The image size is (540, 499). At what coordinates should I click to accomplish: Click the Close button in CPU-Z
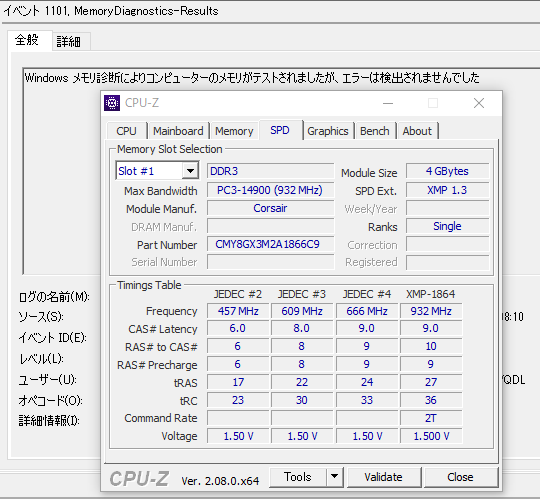(460, 477)
